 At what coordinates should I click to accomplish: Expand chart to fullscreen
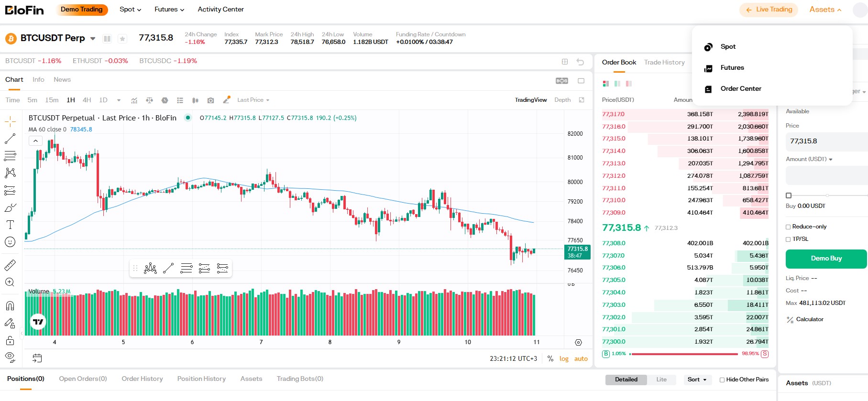(x=582, y=100)
